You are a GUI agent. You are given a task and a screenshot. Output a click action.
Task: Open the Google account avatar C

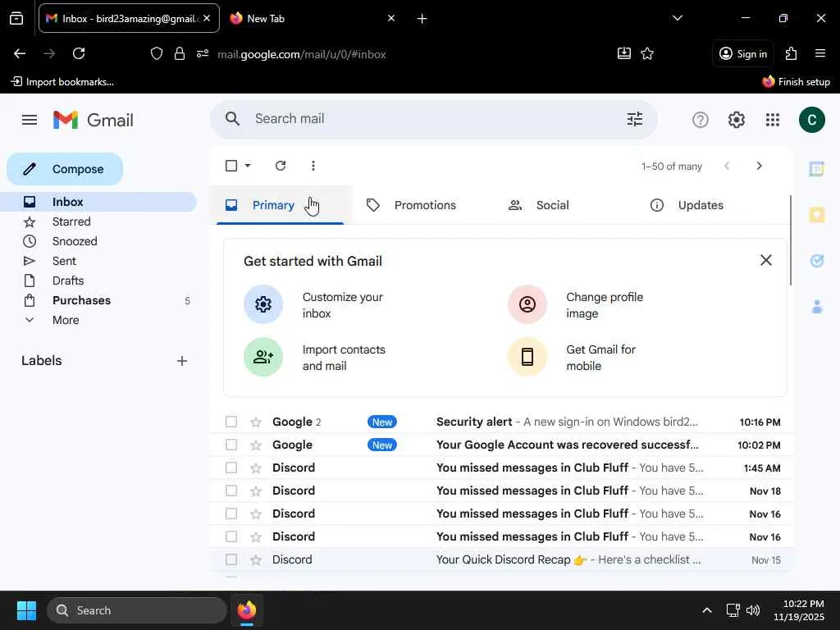[811, 120]
